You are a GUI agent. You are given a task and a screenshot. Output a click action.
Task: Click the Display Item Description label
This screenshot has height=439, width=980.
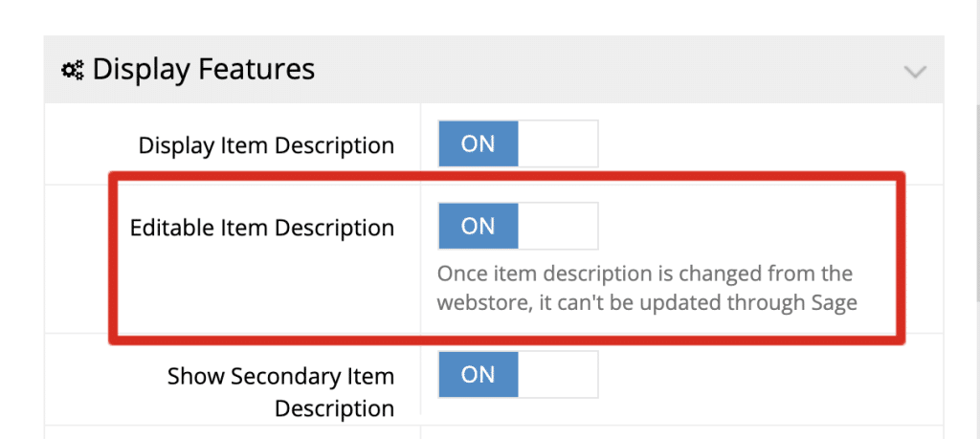pos(266,145)
